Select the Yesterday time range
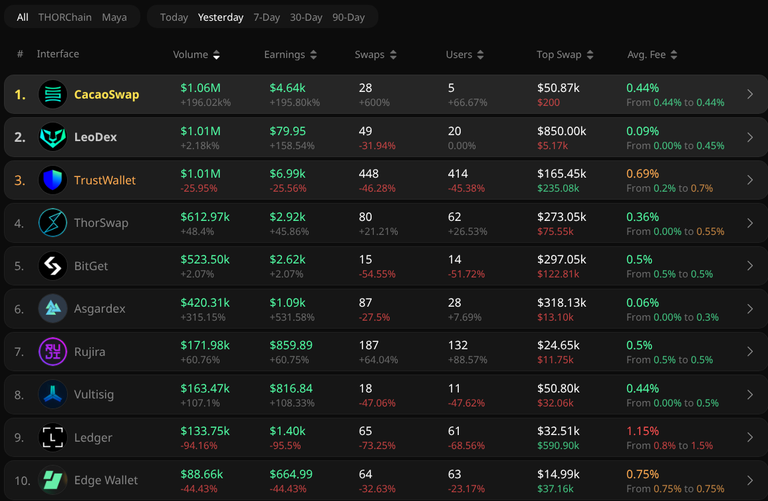Viewport: 768px width, 501px height. click(220, 17)
